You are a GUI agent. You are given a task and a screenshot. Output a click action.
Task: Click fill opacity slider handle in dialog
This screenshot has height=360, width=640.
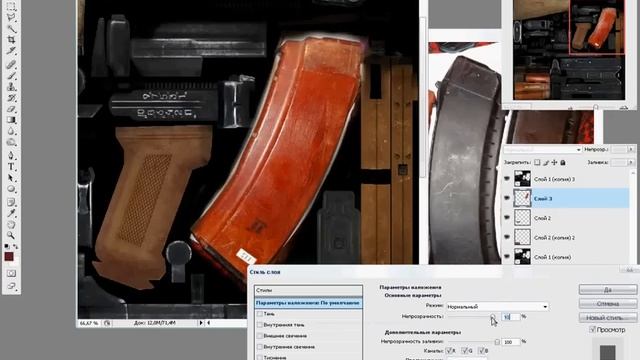(497, 342)
